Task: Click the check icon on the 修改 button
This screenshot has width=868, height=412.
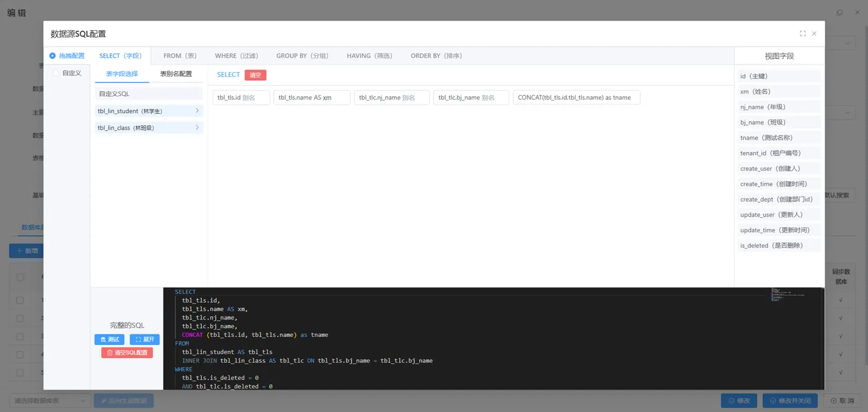Action: point(730,400)
